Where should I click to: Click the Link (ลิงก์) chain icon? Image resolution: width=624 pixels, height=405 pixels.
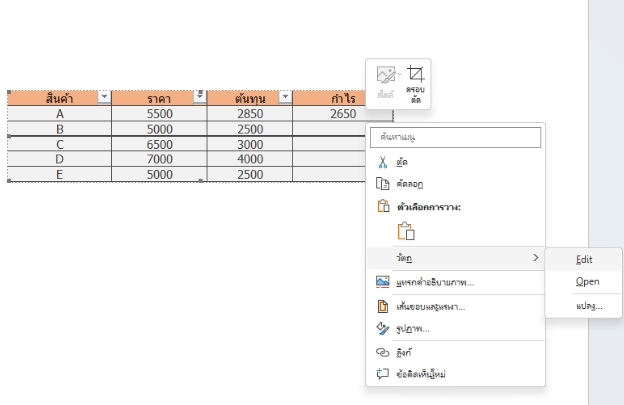coord(382,353)
